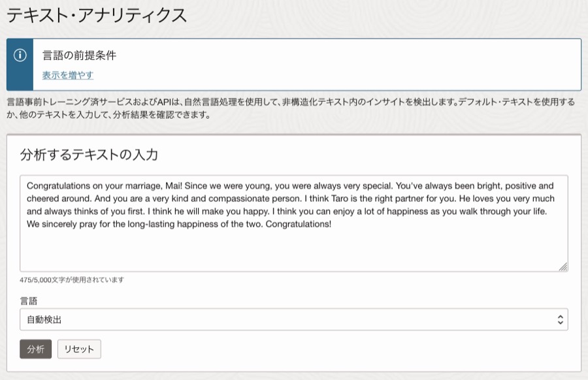Click the word "compassionate" in the text area

174,198
